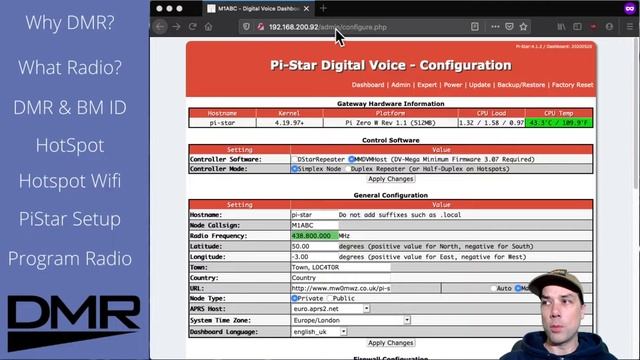Edit the Latitude field
This screenshot has height=360, width=640.
tap(314, 247)
